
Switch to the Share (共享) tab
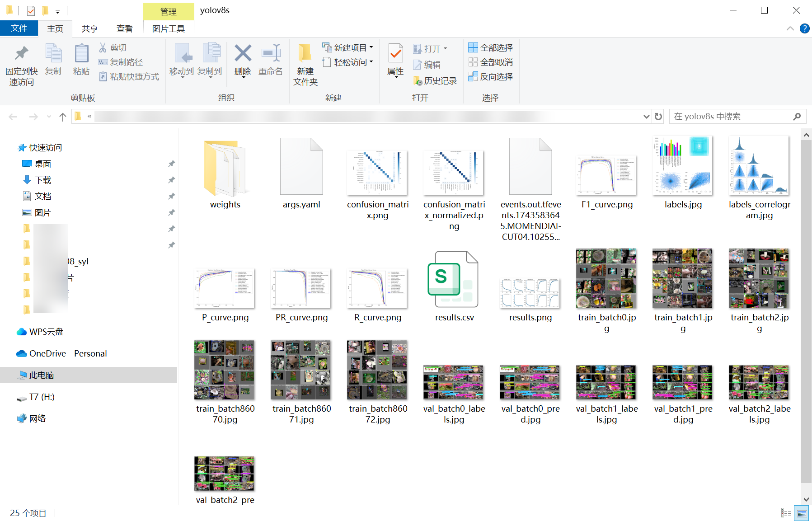click(x=90, y=28)
